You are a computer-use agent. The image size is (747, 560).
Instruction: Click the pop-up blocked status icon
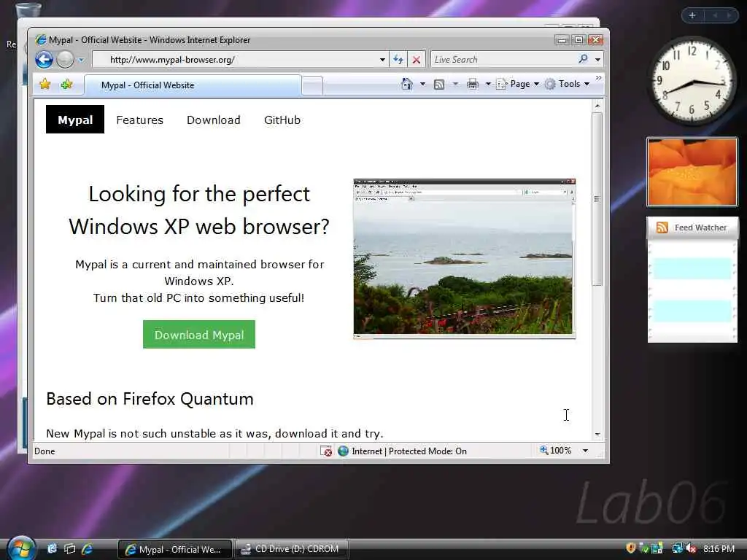[x=326, y=451]
